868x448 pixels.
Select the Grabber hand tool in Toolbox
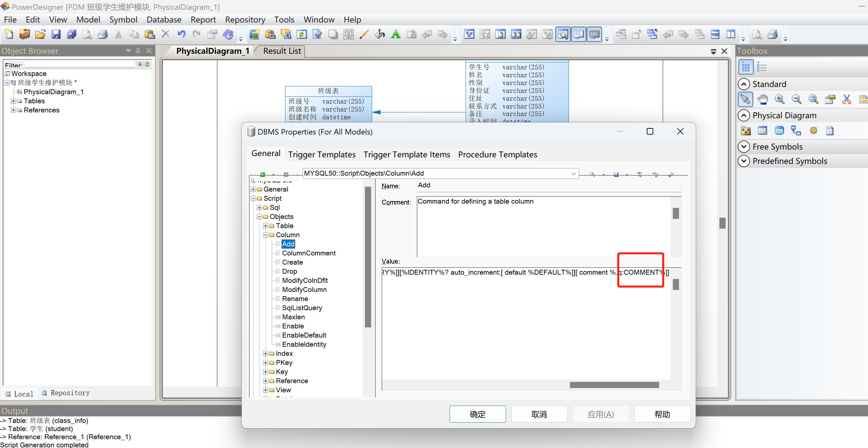pos(762,99)
